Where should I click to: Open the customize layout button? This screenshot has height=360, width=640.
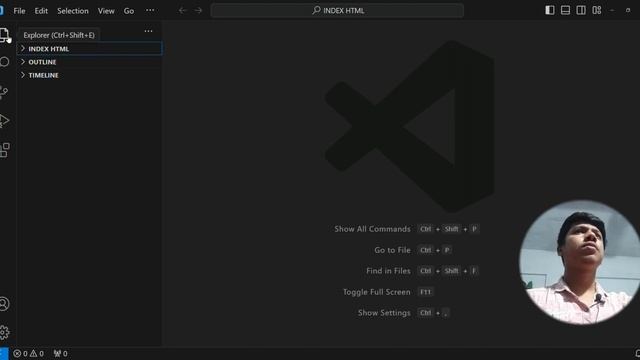[597, 10]
